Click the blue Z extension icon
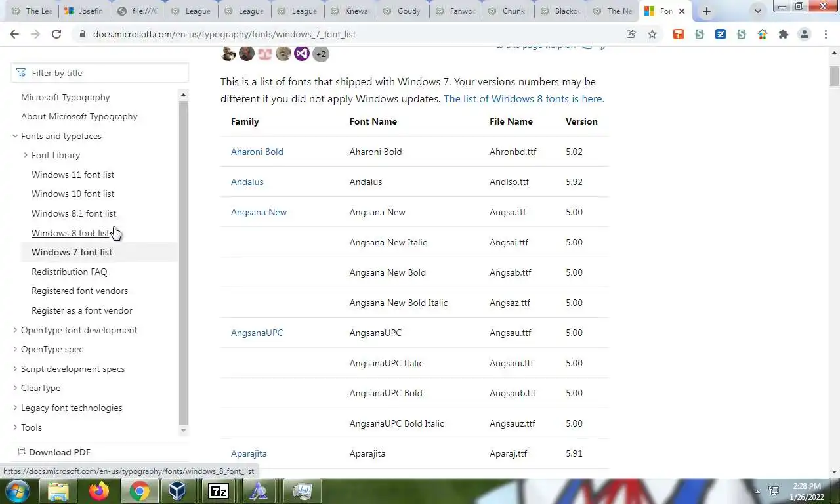840x504 pixels. [721, 34]
